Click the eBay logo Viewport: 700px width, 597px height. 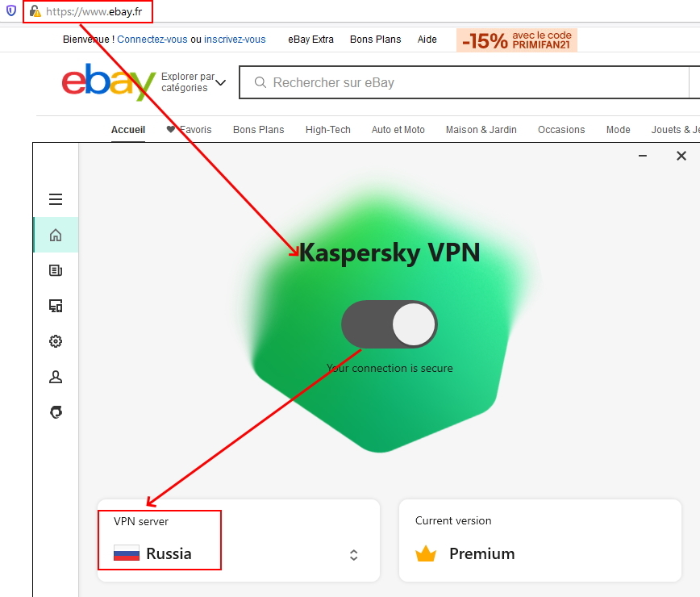click(109, 81)
